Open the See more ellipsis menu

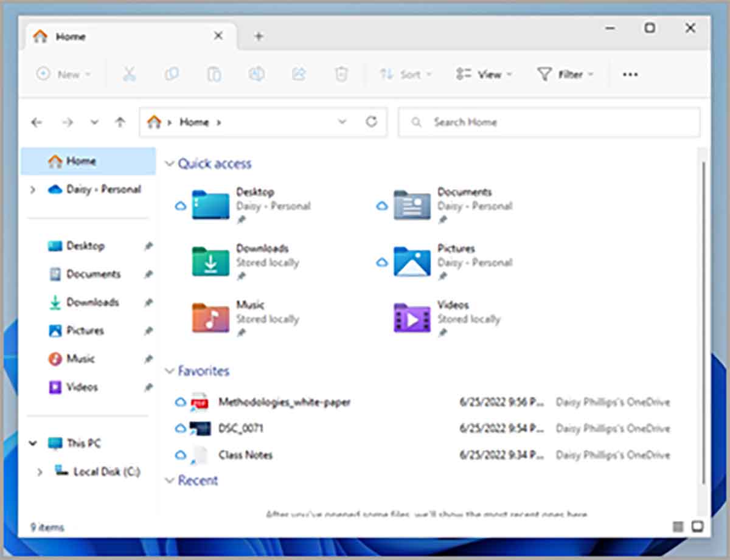(x=630, y=74)
